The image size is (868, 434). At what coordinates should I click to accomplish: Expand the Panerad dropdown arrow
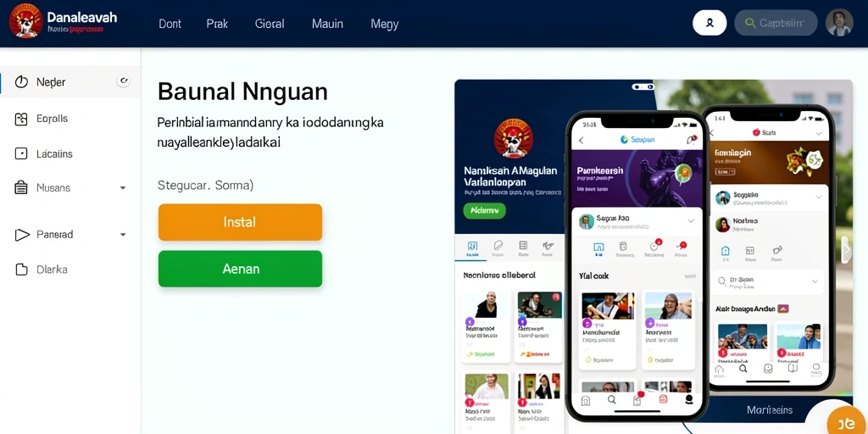click(123, 235)
